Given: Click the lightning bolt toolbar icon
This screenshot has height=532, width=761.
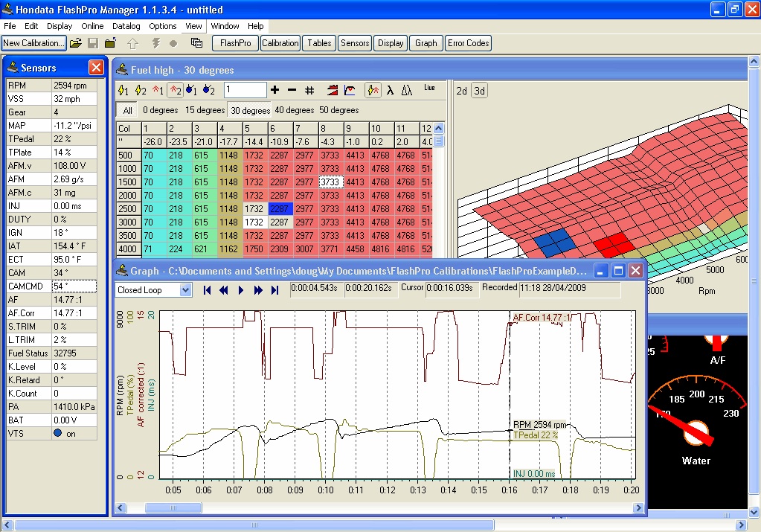Looking at the screenshot, I should [155, 43].
